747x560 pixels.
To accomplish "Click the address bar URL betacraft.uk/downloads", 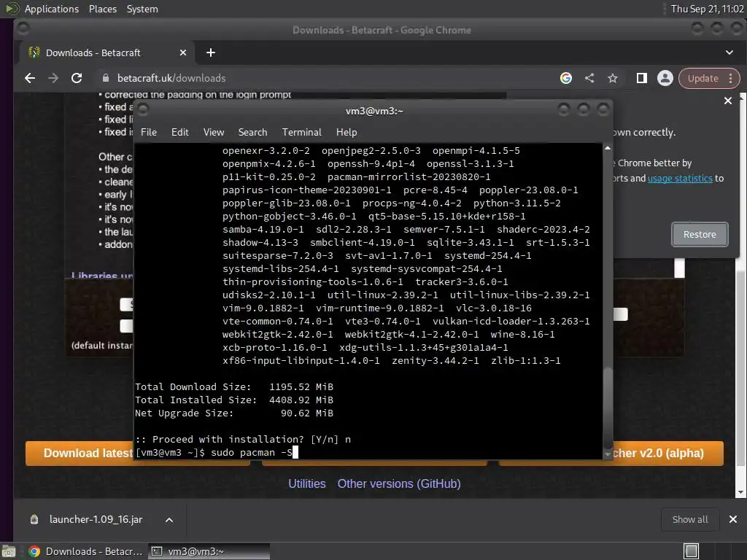I will pyautogui.click(x=171, y=78).
